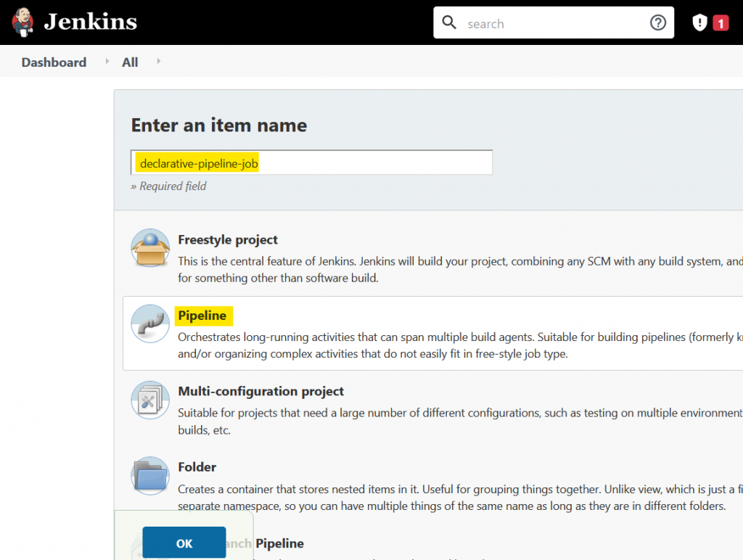
Task: Click into the item name text field
Action: click(x=311, y=162)
